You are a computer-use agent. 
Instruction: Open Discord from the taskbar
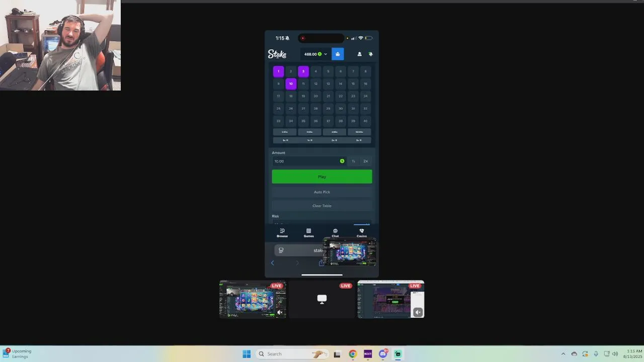click(x=383, y=354)
